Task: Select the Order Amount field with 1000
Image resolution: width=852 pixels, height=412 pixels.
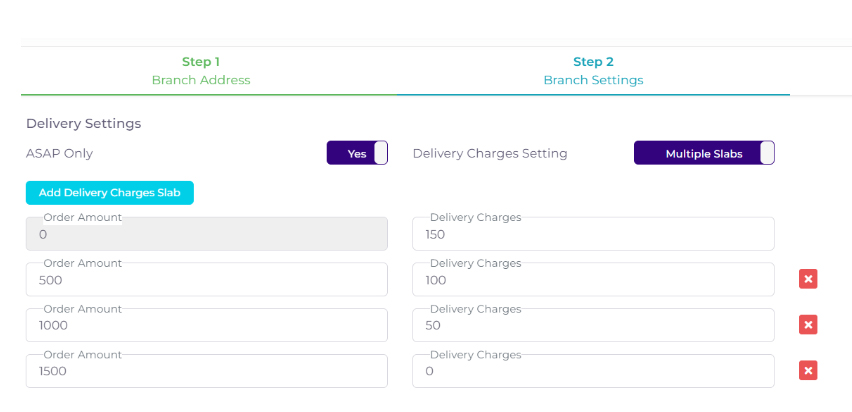Action: [x=207, y=325]
